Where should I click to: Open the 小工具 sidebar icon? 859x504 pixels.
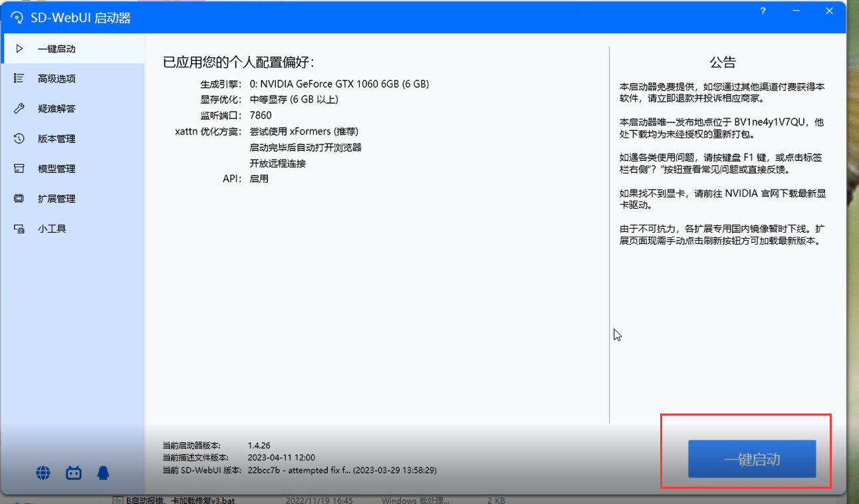pyautogui.click(x=19, y=229)
